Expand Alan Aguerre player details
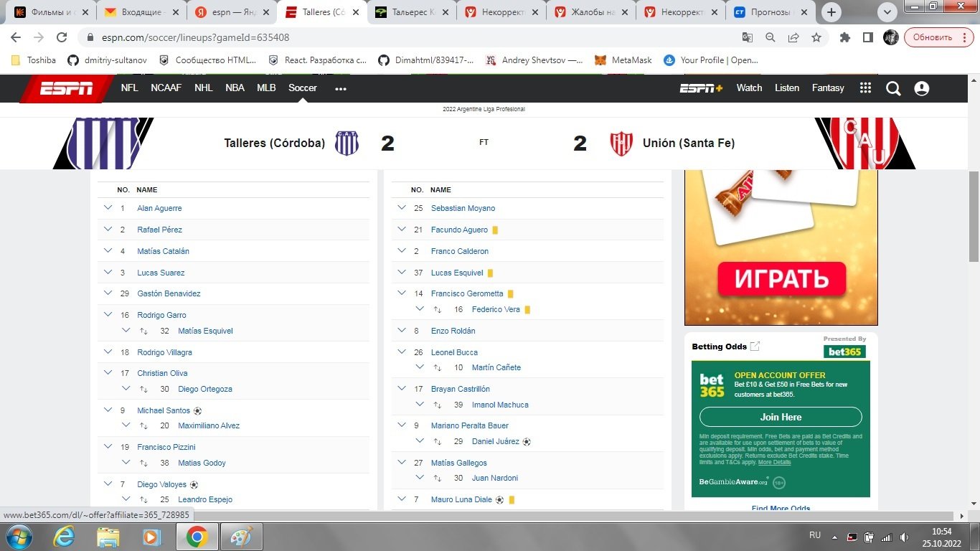The width and height of the screenshot is (980, 551). tap(108, 208)
